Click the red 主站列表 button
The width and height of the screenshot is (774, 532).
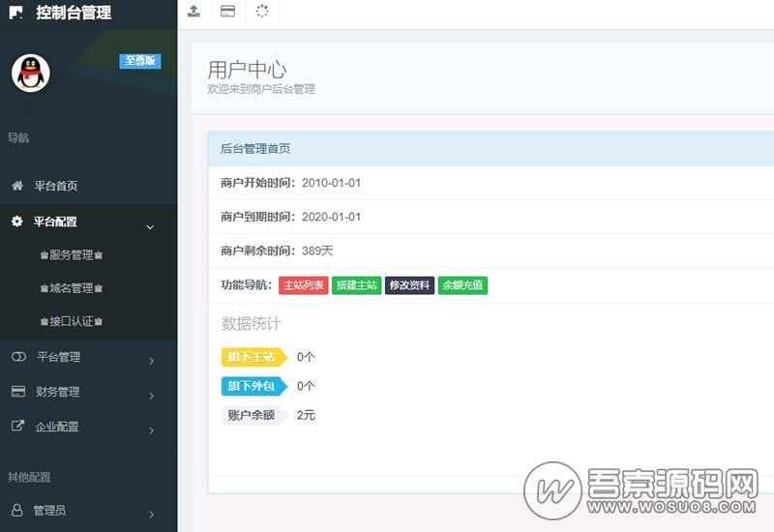(x=303, y=285)
